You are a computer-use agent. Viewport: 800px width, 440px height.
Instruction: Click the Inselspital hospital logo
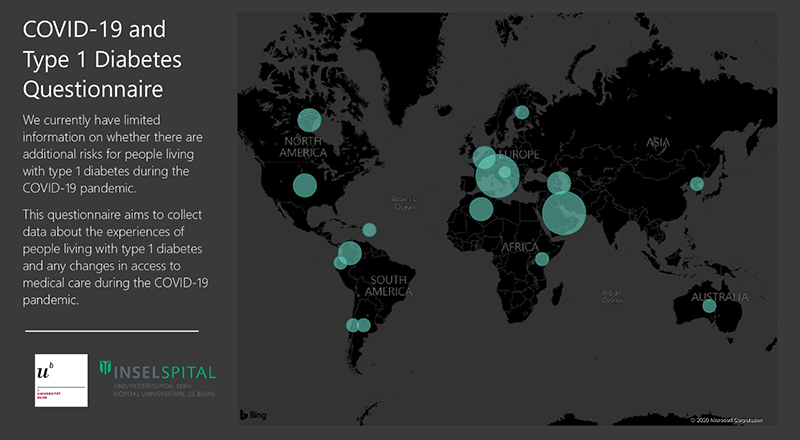click(158, 379)
